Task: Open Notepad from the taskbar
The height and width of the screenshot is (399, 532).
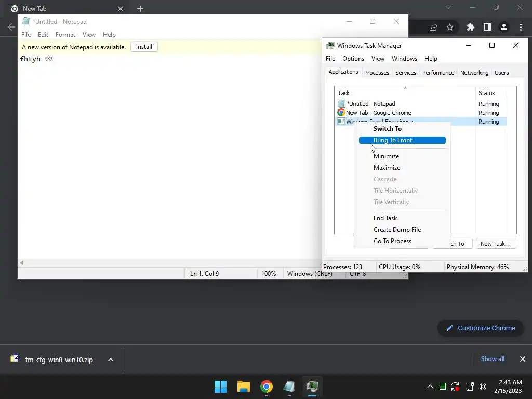Action: pos(289,387)
